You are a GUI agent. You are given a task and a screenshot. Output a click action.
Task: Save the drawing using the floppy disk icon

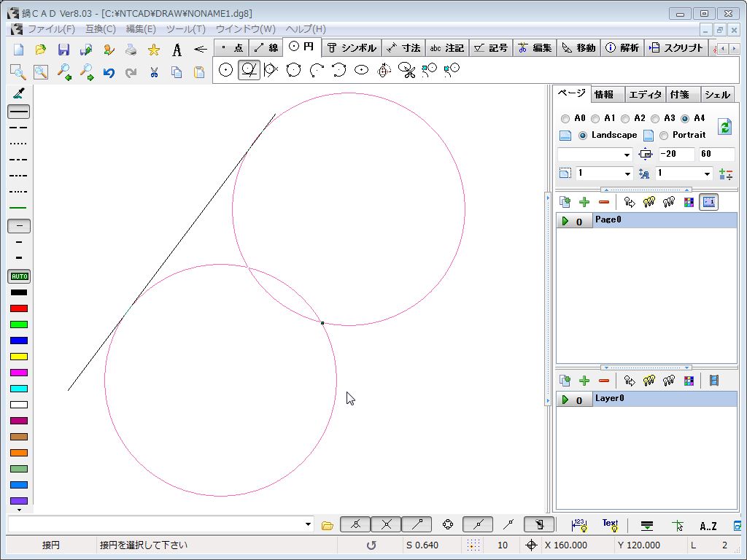tap(63, 50)
